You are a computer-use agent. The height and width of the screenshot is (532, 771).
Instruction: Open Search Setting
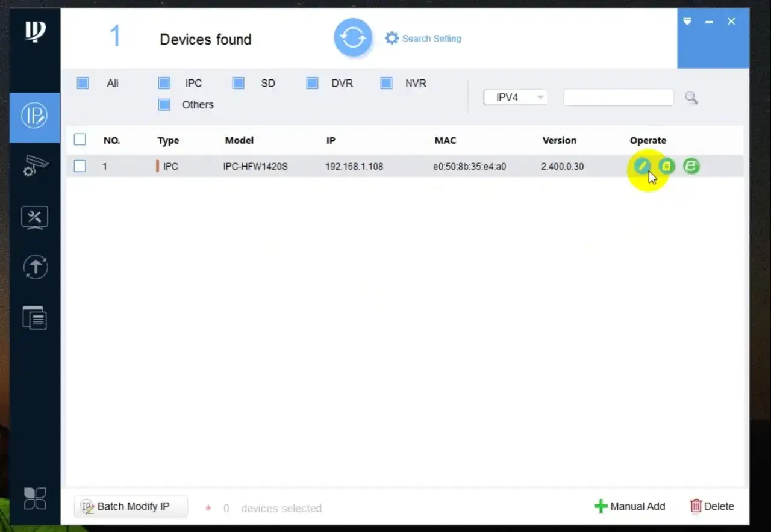point(423,38)
